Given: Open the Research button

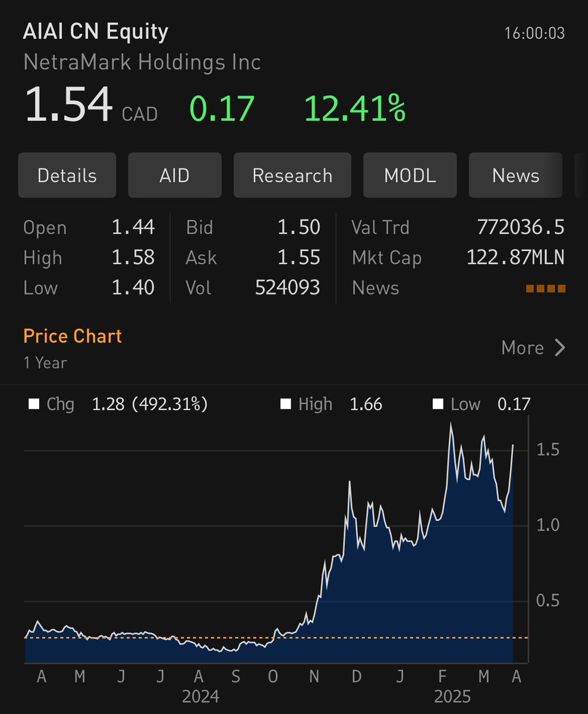Looking at the screenshot, I should (x=293, y=176).
